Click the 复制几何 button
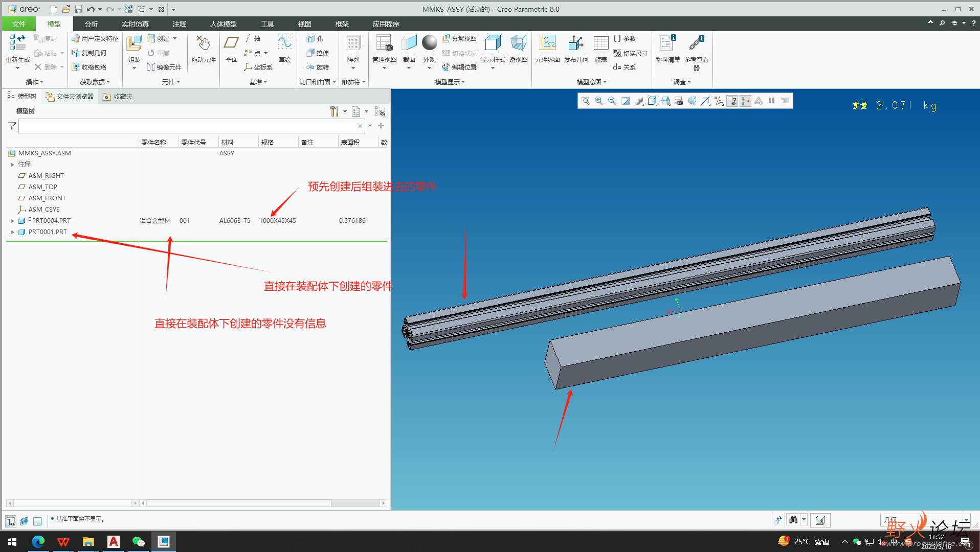The height and width of the screenshot is (552, 980). (89, 53)
